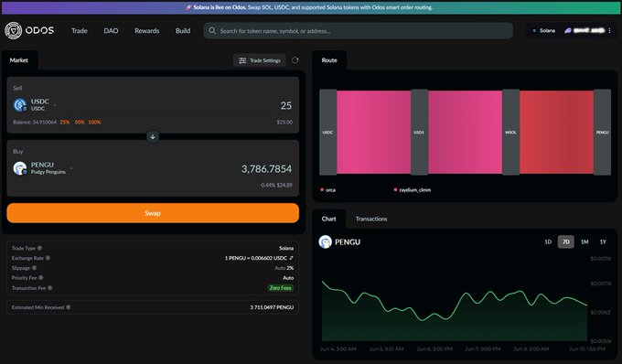The height and width of the screenshot is (364, 622).
Task: Select the 1D chart range
Action: [548, 241]
